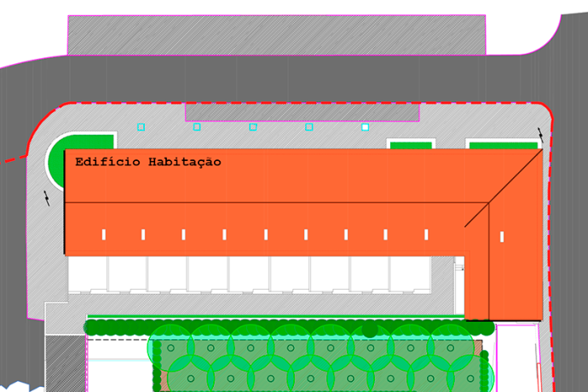Select the "Edifício Habitação" text label
588x392 pixels.
[148, 162]
